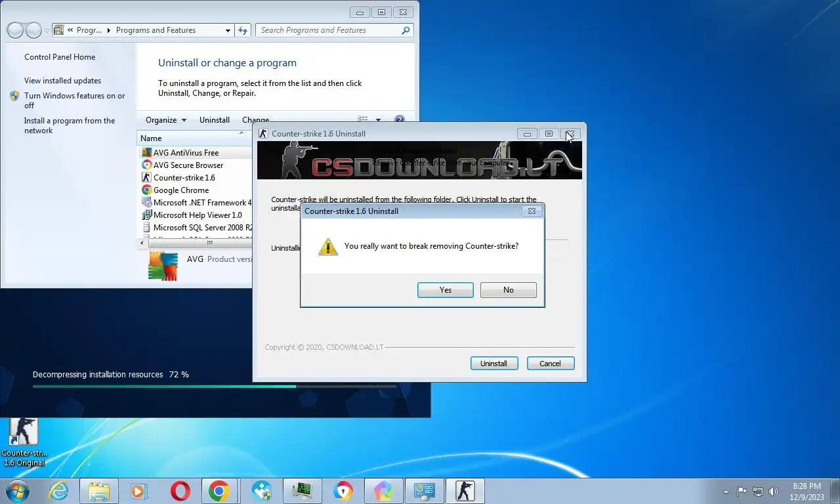Open the colorful pentagon taskbar app
Screen dimensions: 840x504
(x=384, y=491)
